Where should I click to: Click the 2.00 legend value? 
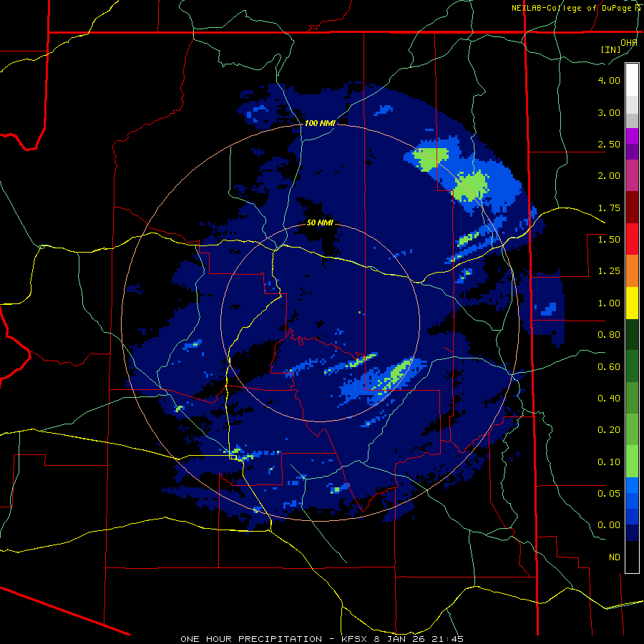pyautogui.click(x=609, y=176)
